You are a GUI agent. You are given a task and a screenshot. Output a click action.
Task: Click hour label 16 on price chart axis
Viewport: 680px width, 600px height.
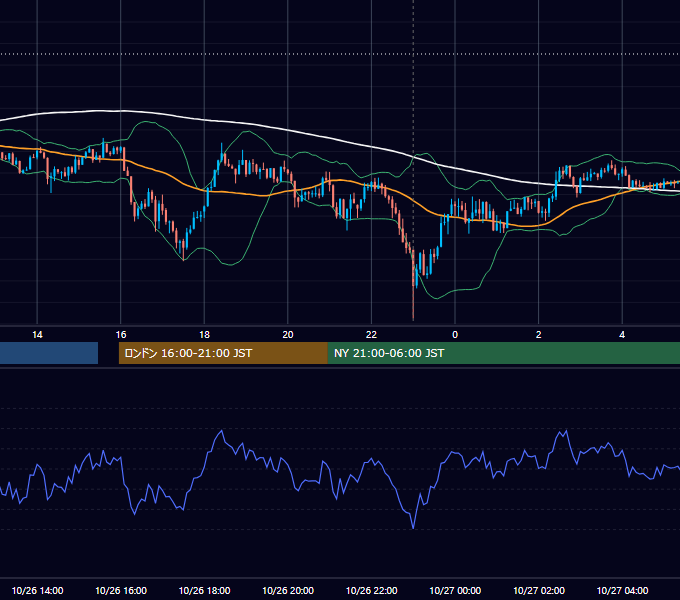[x=121, y=335]
